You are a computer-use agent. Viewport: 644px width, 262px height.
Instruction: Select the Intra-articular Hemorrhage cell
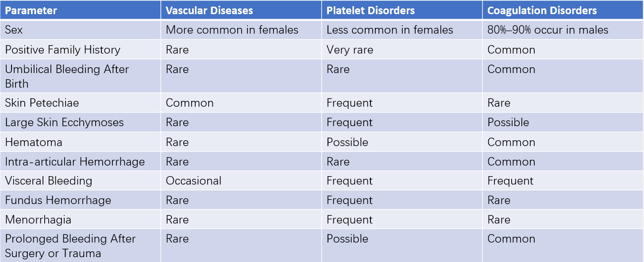[81, 162]
